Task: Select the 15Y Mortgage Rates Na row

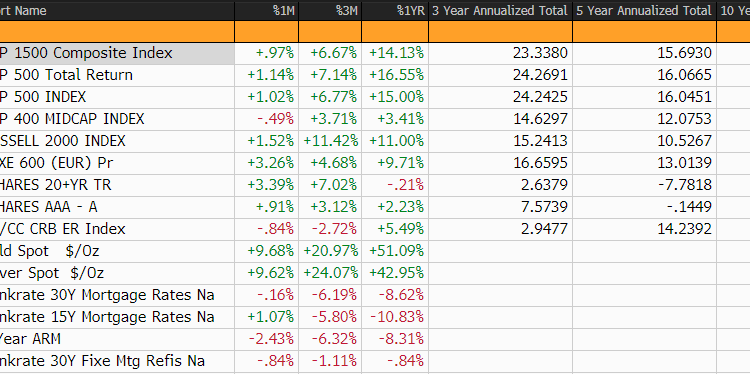Action: click(117, 317)
